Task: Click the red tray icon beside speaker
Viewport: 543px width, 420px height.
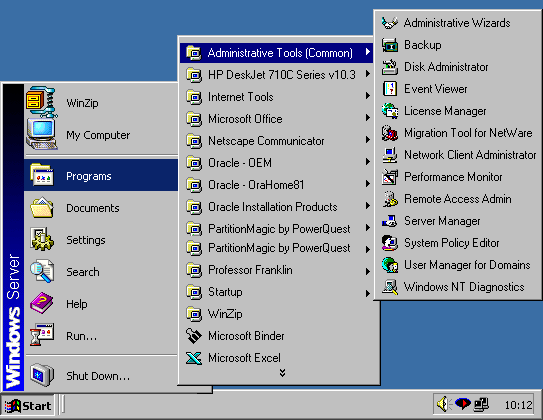Action: 463,404
